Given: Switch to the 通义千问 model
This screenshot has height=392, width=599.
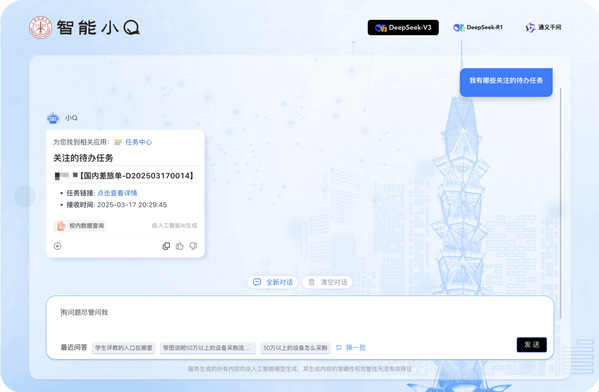Looking at the screenshot, I should (x=543, y=28).
